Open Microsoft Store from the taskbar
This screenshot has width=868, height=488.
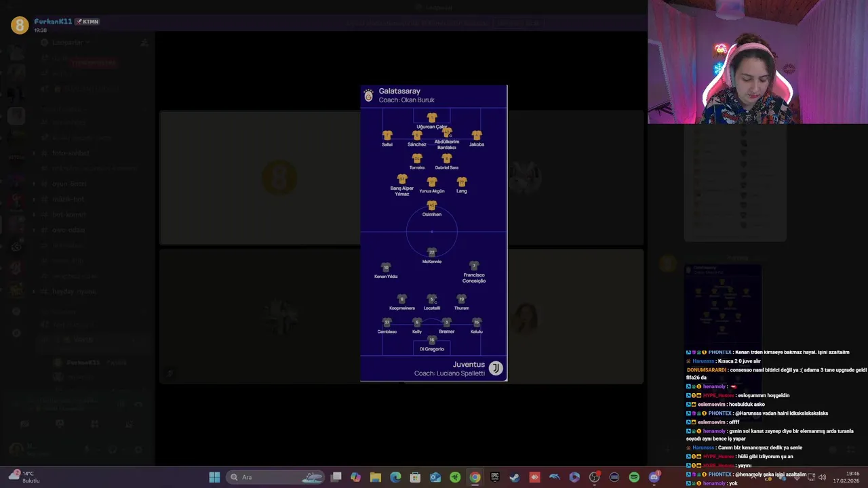click(x=415, y=477)
